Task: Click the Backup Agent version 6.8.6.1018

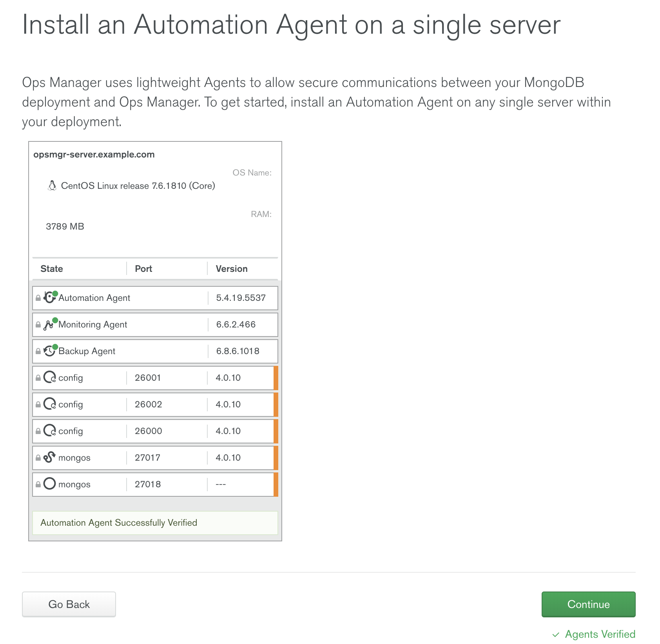Action: pos(238,351)
